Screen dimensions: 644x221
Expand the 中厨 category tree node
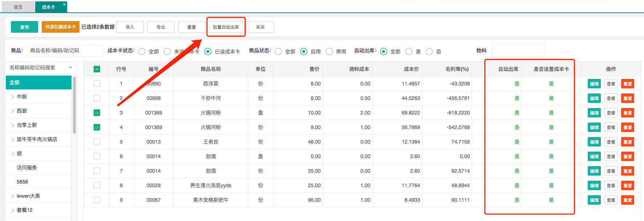pos(13,97)
